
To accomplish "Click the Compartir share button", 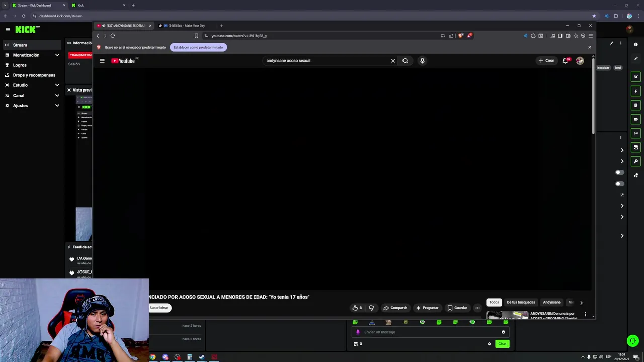I will [395, 308].
